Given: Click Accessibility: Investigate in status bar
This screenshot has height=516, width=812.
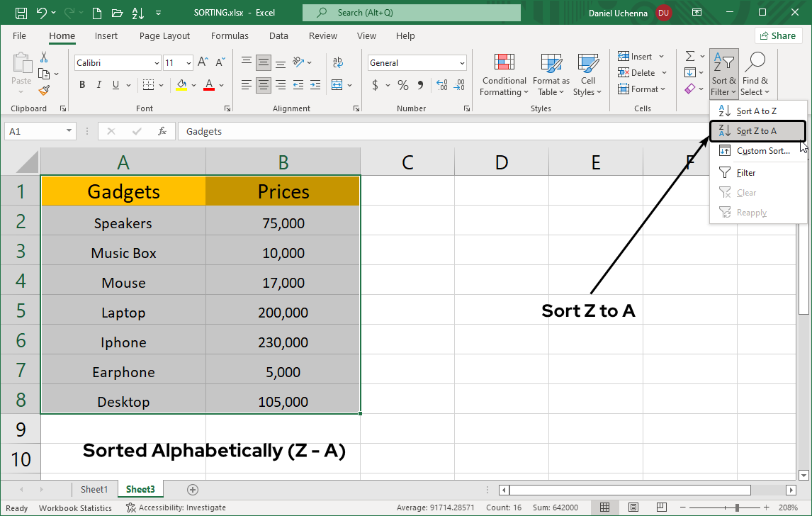Looking at the screenshot, I should (x=176, y=507).
